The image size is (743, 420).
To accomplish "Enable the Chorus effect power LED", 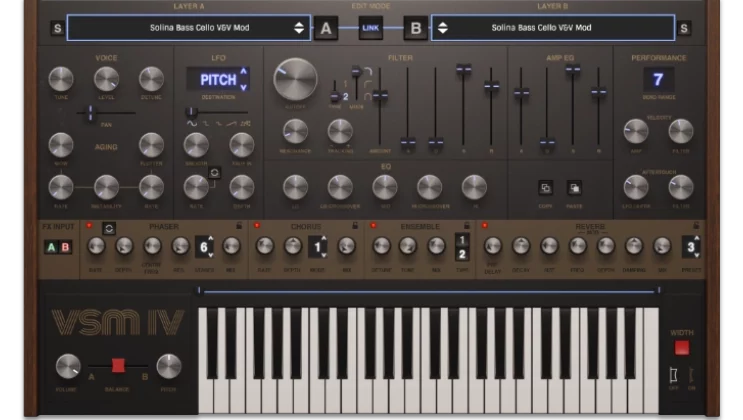I will (257, 227).
